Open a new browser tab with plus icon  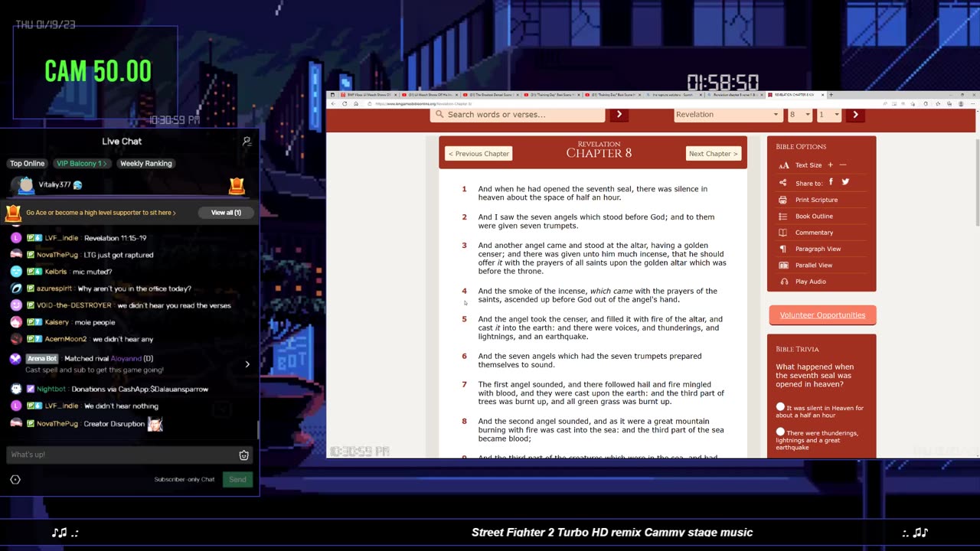coord(831,95)
